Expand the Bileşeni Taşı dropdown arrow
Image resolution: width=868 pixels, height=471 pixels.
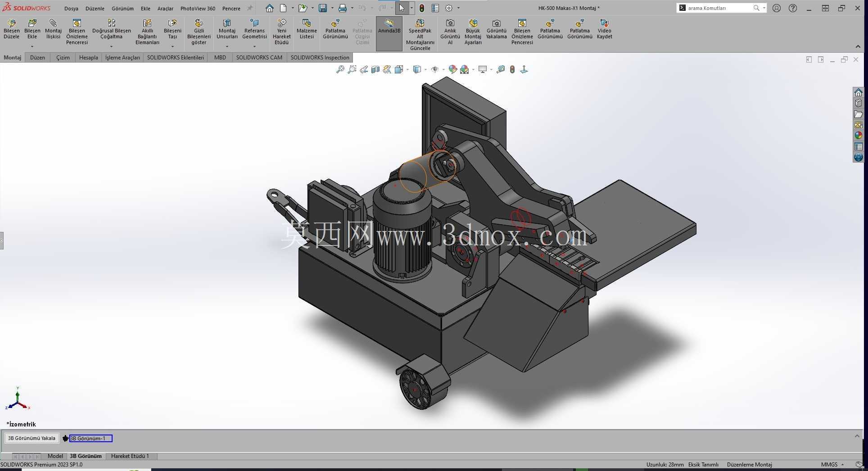[172, 46]
